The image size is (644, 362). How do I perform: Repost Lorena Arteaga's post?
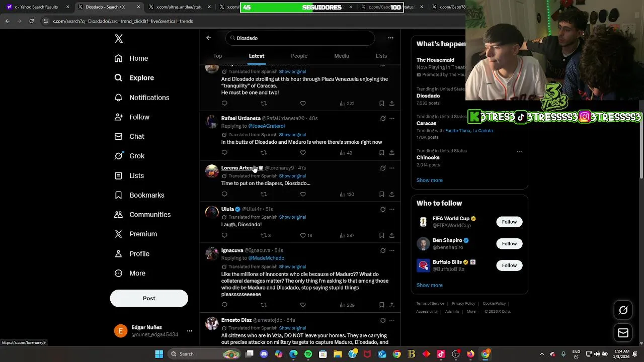click(x=263, y=194)
